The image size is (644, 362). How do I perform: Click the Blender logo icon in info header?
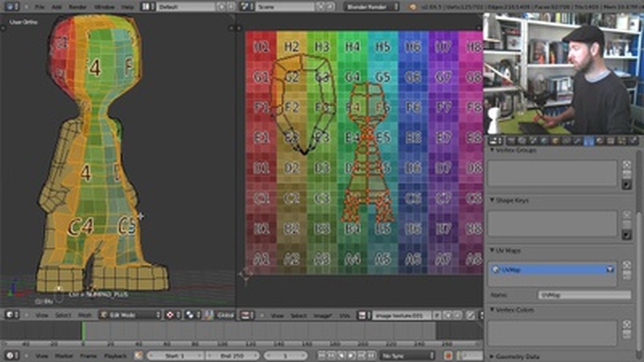(413, 7)
